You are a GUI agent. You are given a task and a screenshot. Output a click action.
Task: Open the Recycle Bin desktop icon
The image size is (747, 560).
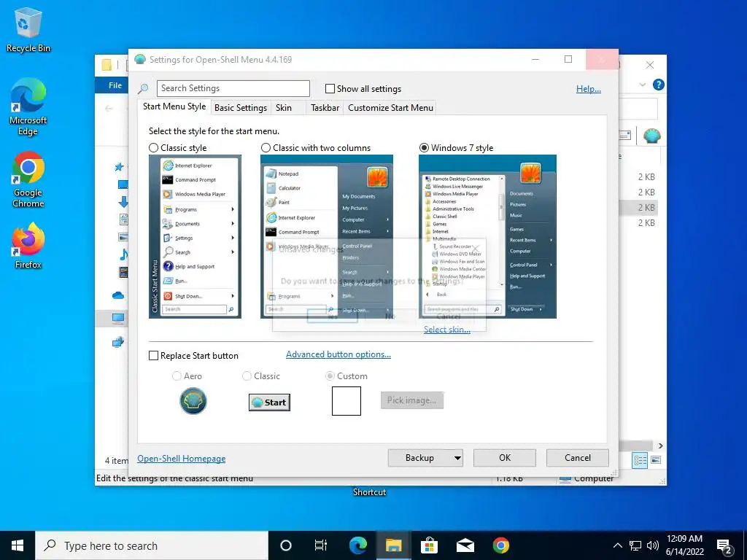click(x=28, y=29)
